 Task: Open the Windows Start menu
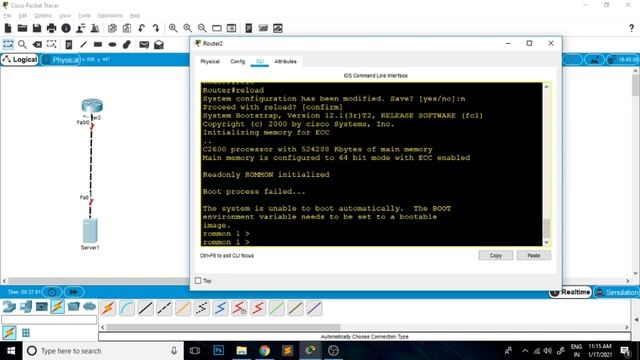11,351
